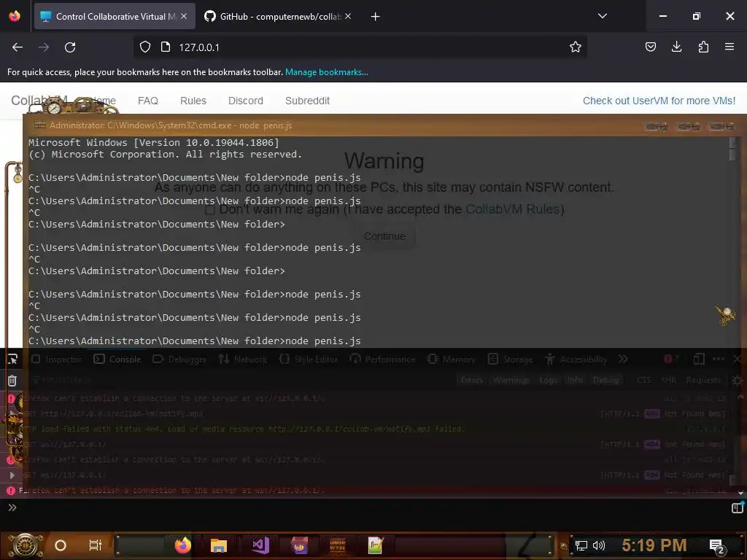
Task: Open Visual Studio from the taskbar
Action: point(260,545)
